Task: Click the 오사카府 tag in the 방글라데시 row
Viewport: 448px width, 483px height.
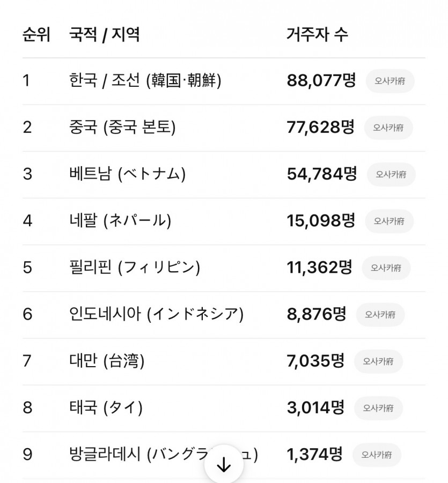Action: coord(377,455)
